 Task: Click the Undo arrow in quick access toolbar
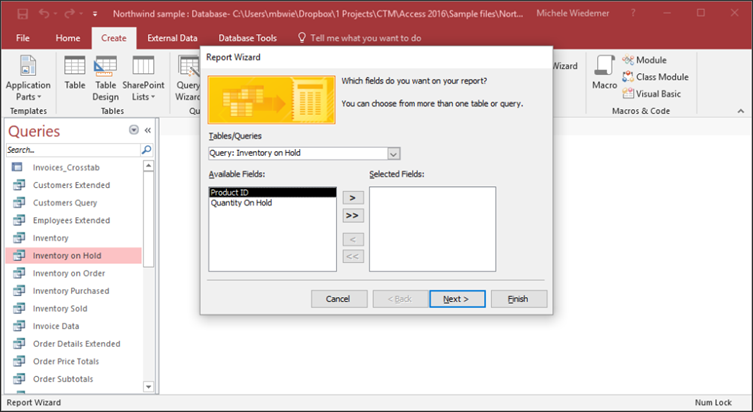(44, 14)
